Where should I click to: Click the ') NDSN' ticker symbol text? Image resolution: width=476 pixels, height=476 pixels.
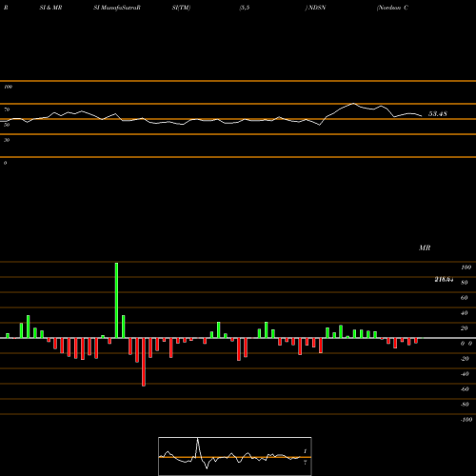click(315, 8)
